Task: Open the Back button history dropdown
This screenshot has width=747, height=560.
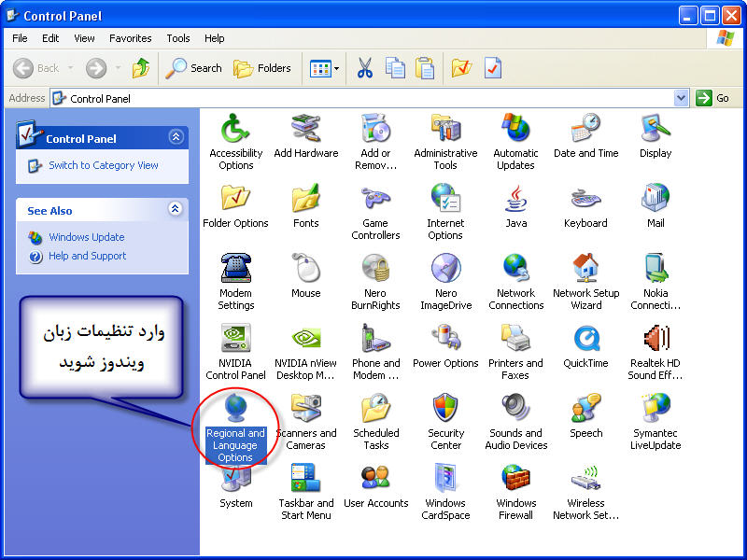Action: coord(71,68)
